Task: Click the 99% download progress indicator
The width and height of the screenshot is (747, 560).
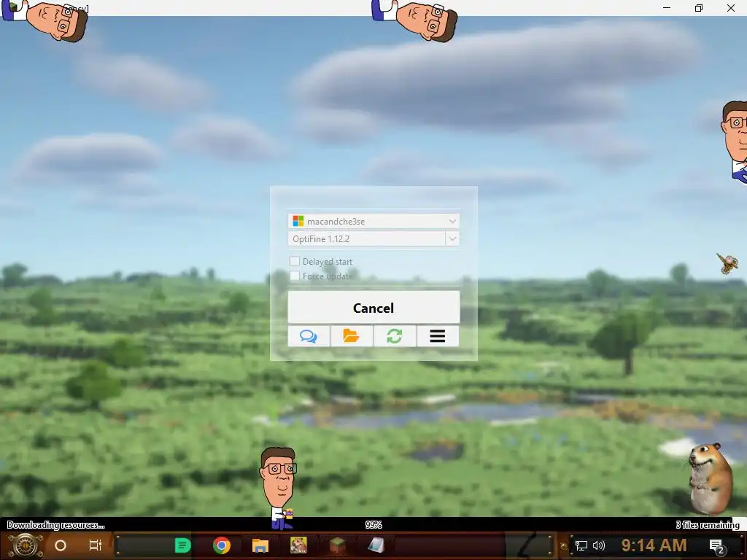Action: tap(373, 525)
